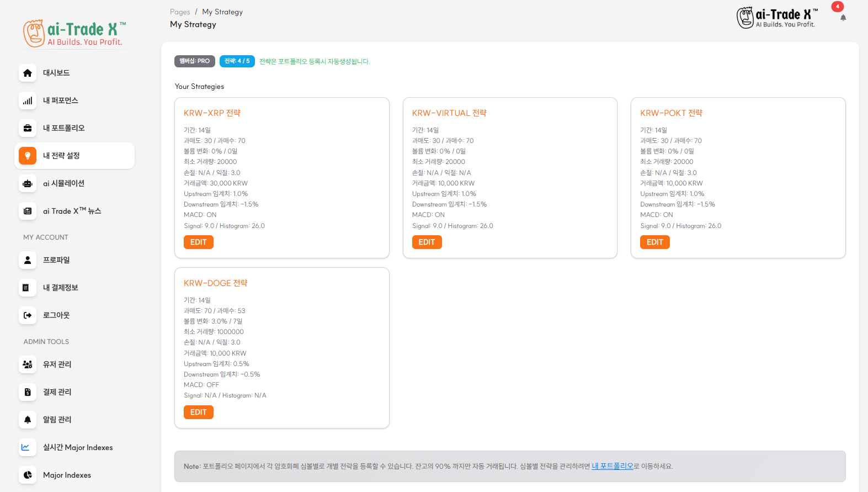The image size is (868, 492).
Task: Click the newspaper icon for ai Trade X 뉴스
Action: pos(28,211)
